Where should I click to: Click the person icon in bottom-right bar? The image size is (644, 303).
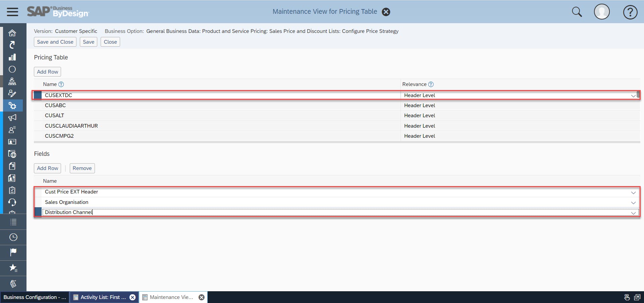627,297
